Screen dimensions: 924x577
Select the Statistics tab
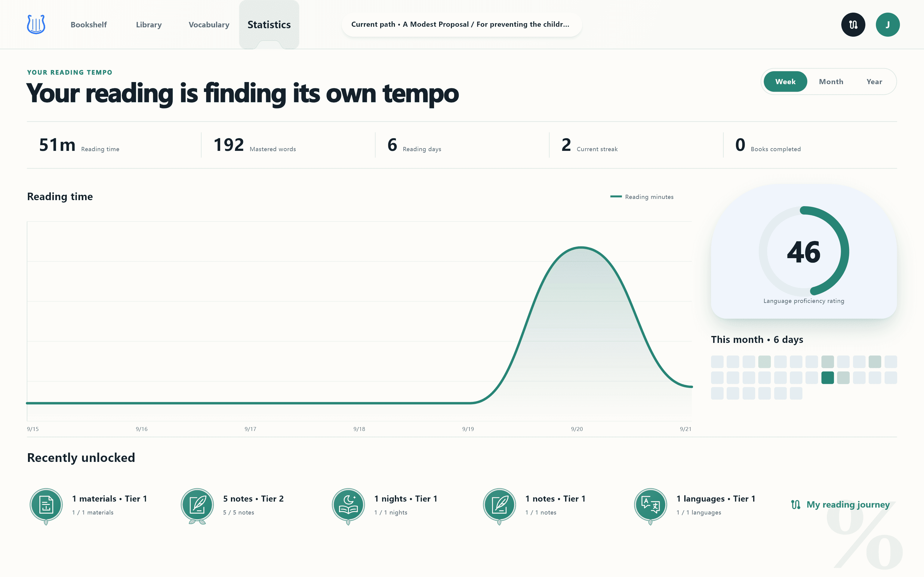coord(269,25)
